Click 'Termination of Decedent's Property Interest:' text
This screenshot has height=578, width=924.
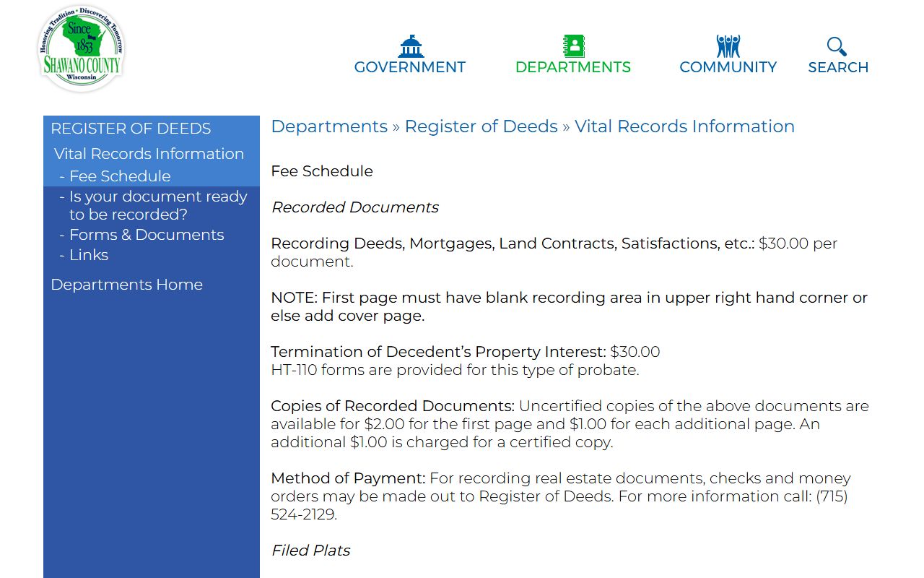[439, 352]
